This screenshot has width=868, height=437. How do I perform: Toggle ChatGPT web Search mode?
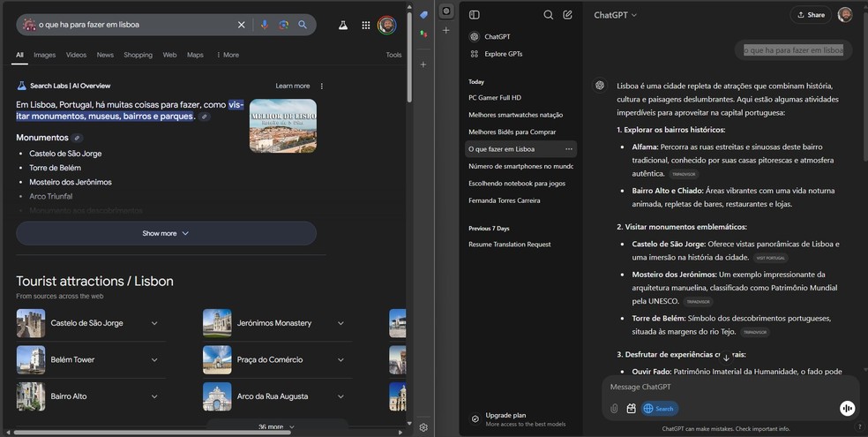659,409
